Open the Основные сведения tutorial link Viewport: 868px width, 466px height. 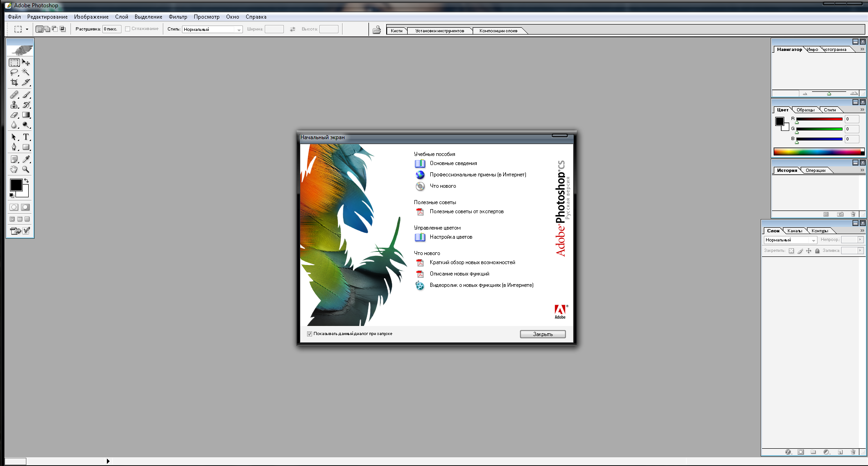(x=453, y=163)
